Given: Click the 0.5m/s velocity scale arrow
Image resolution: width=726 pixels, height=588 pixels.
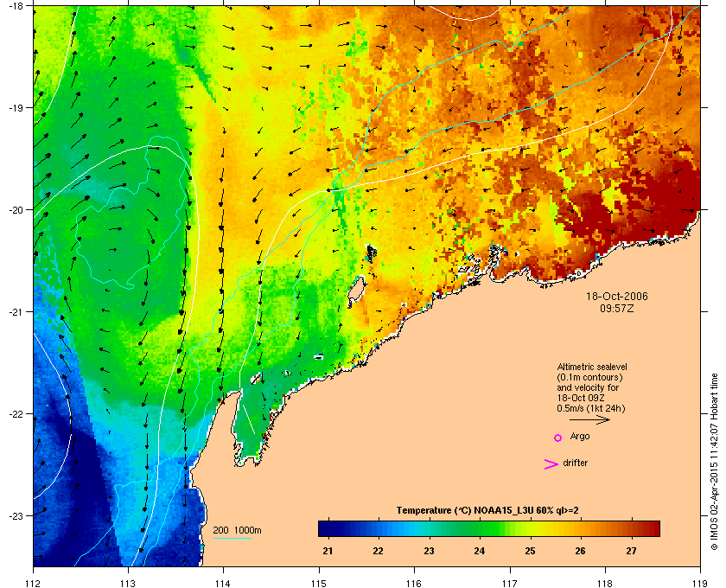Looking at the screenshot, I should point(589,420).
